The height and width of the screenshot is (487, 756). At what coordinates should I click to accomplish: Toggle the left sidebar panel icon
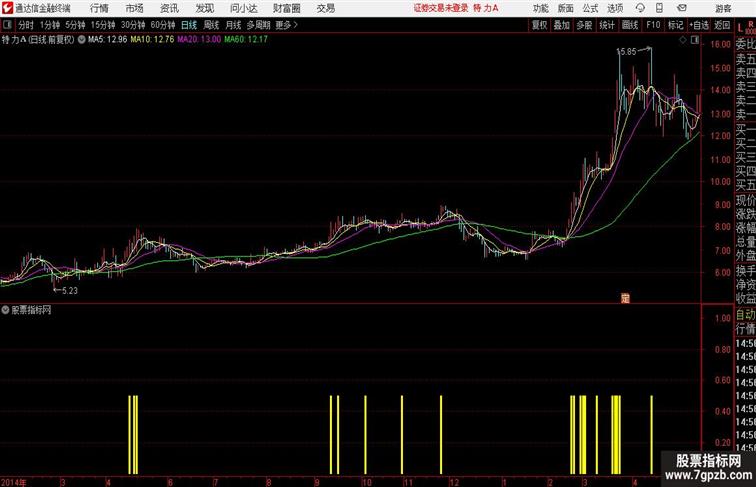click(x=7, y=25)
